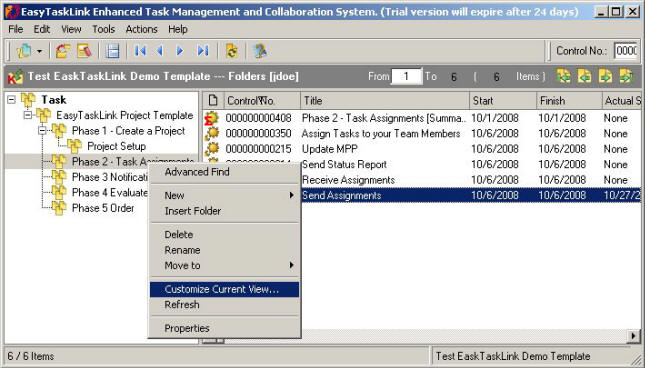
Task: Click the horizontal scrollbar right arrow
Action: tap(633, 337)
